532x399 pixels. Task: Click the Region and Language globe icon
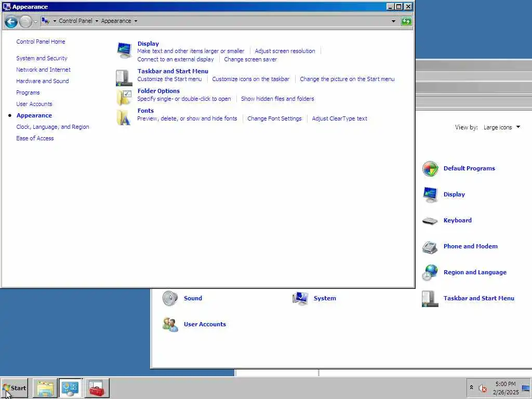[x=430, y=273]
